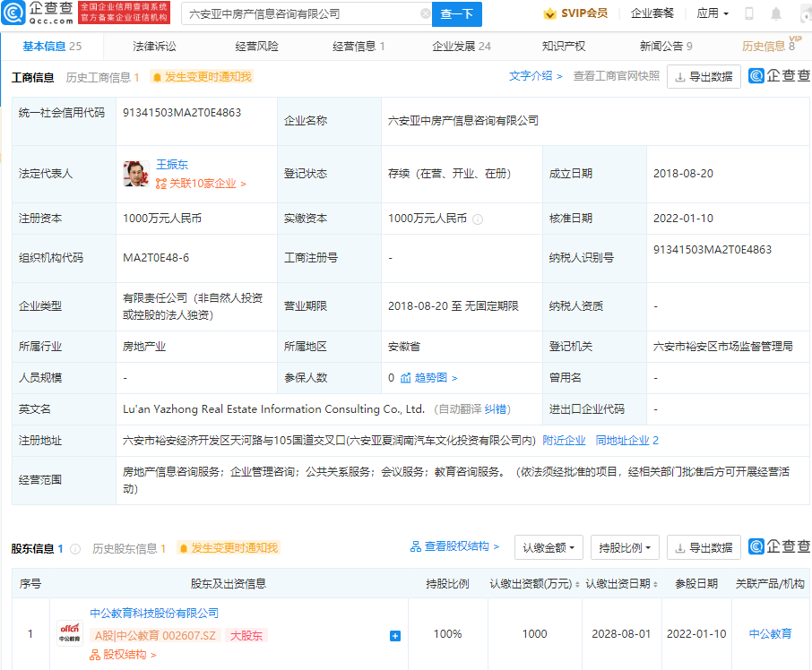Viewport: 812px width, 670px height.
Task: Open the 应用 dropdown menu
Action: pyautogui.click(x=712, y=13)
